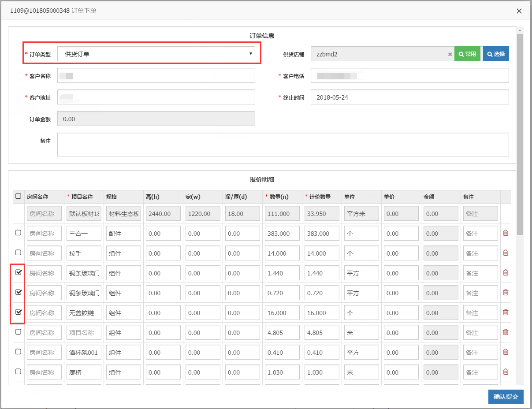Click the trash icon for the 廊桥 row
This screenshot has width=532, height=409.
point(506,372)
